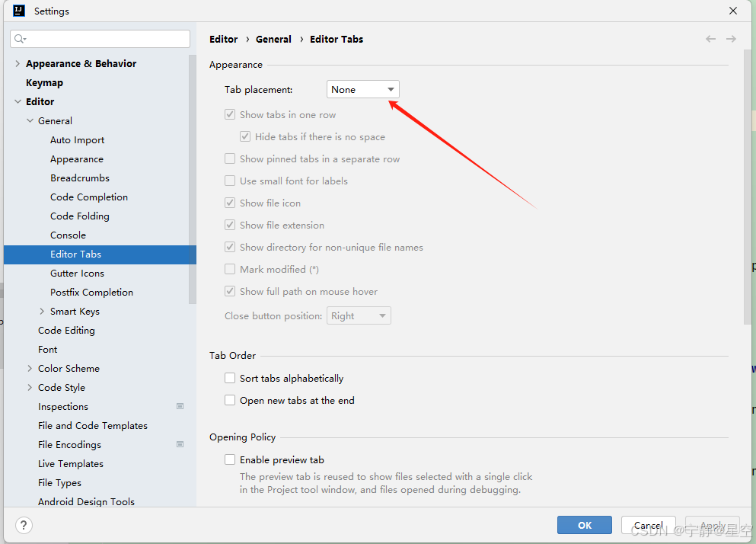This screenshot has width=756, height=544.
Task: Enable Sort tabs alphabetically
Action: tap(230, 378)
